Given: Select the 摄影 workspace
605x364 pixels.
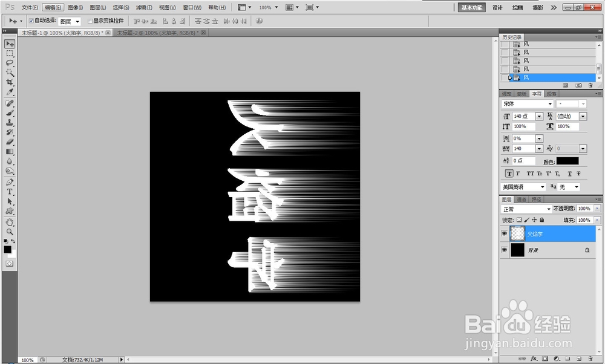Looking at the screenshot, I should click(x=537, y=7).
